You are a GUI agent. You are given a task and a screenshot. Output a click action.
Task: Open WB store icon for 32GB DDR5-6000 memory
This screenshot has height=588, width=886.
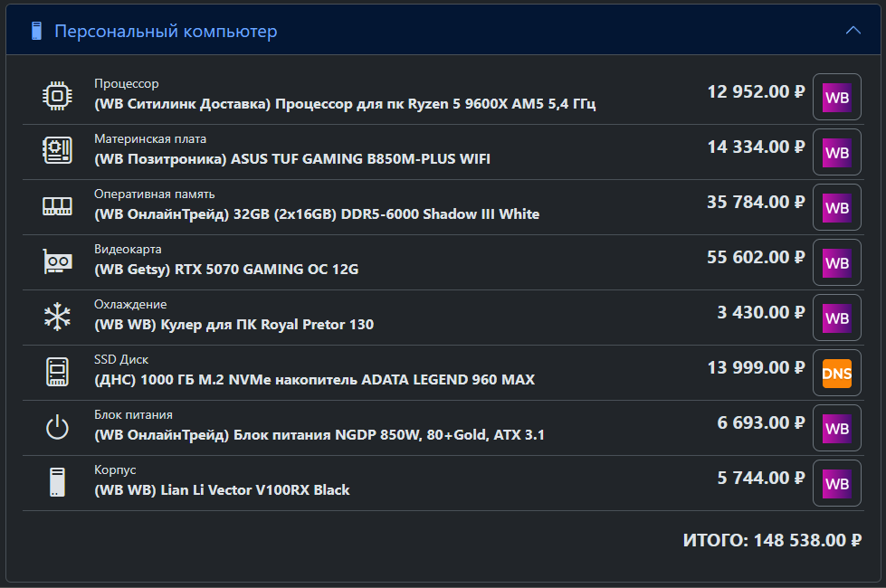837,207
